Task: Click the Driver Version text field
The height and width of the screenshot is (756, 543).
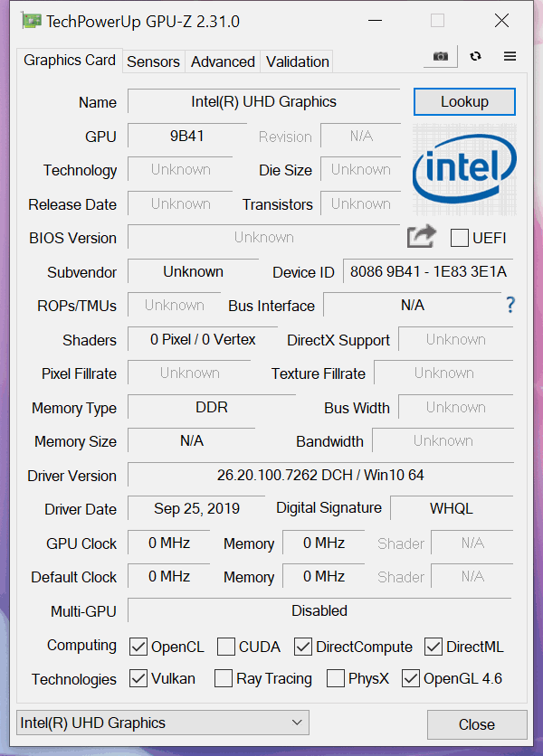Action: tap(319, 475)
